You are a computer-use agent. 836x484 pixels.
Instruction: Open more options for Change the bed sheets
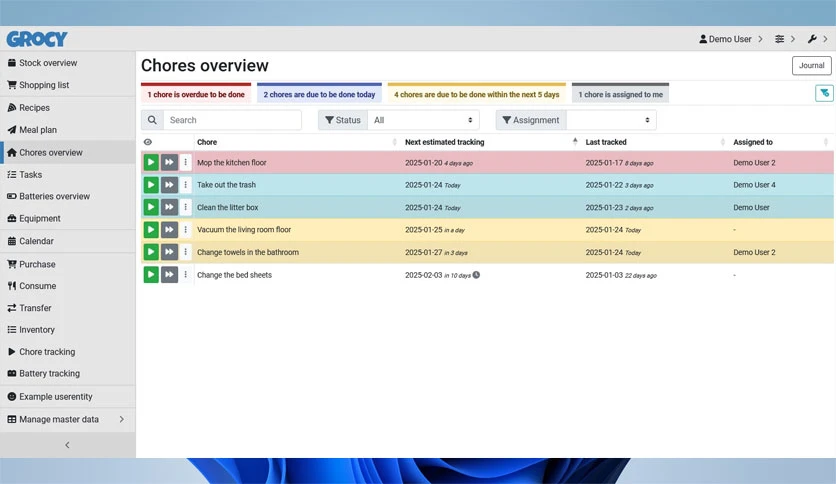186,275
